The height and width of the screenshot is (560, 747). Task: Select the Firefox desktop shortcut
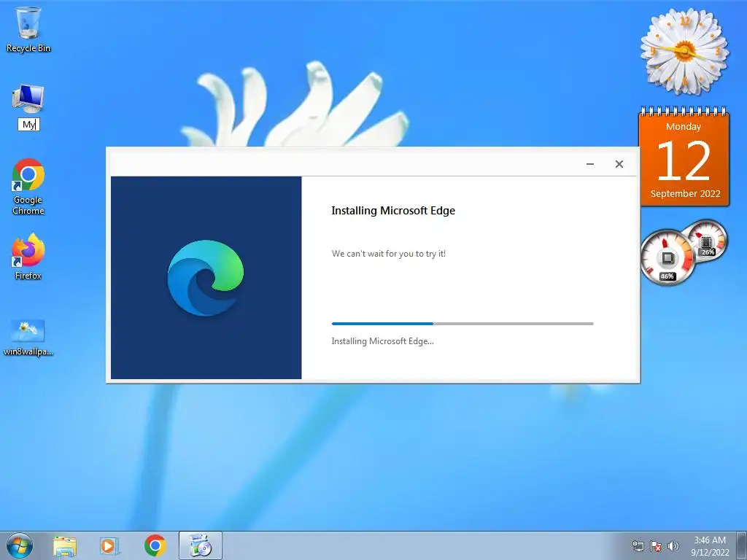pos(28,256)
